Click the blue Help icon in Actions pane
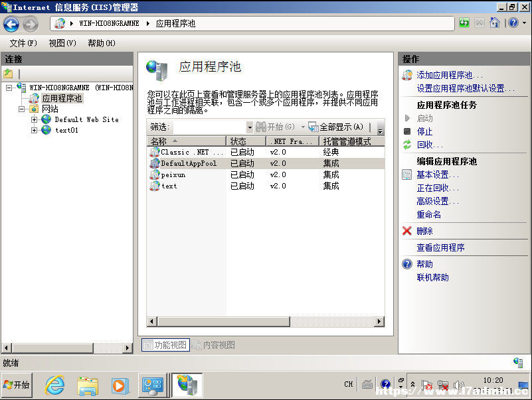The image size is (532, 400). [x=406, y=264]
